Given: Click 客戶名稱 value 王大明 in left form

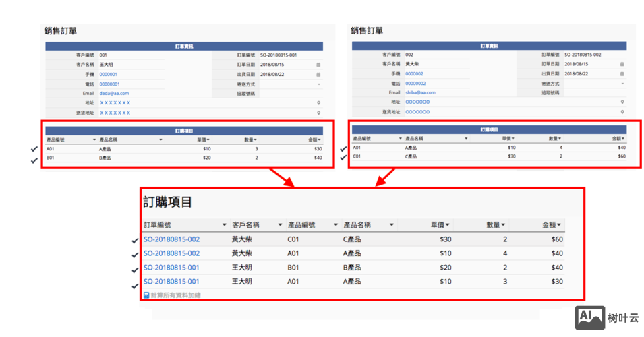Looking at the screenshot, I should 106,65.
